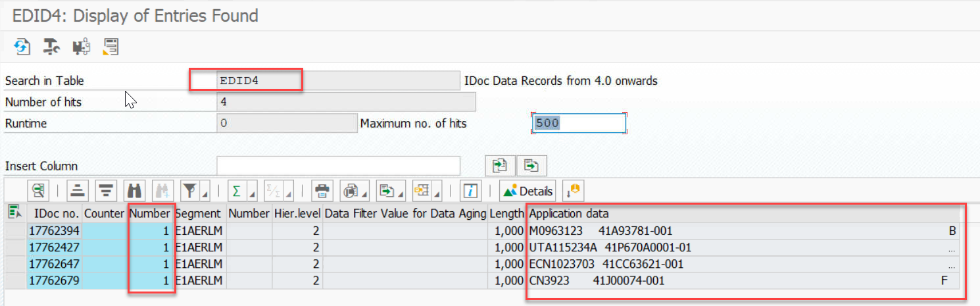Click the Maximum no. of hits field
The image size is (980, 306).
coord(579,123)
